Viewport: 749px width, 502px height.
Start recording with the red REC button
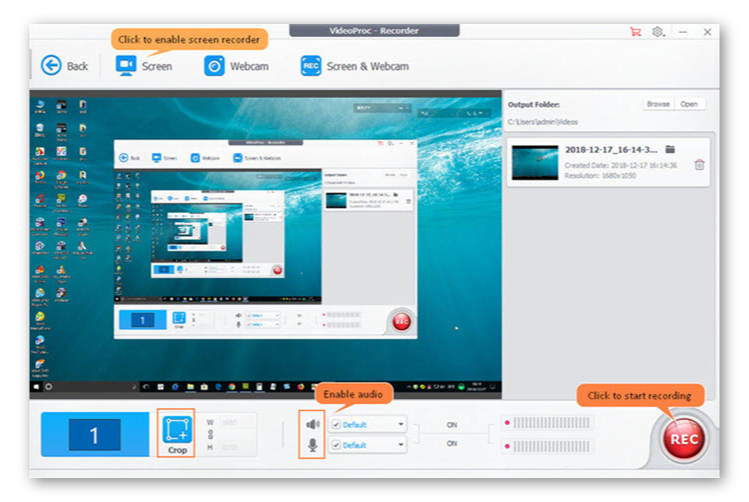(x=684, y=439)
